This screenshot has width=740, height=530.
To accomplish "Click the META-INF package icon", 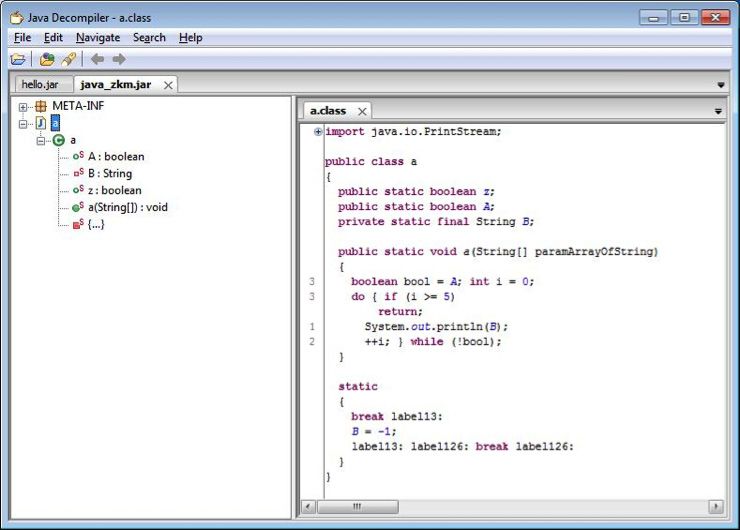I will [x=41, y=106].
